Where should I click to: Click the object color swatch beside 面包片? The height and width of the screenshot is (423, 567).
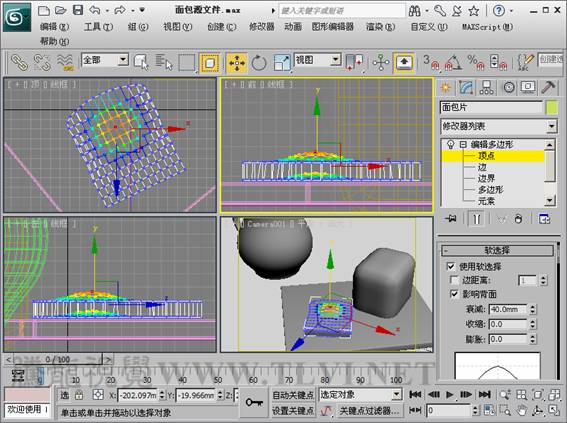coord(552,108)
